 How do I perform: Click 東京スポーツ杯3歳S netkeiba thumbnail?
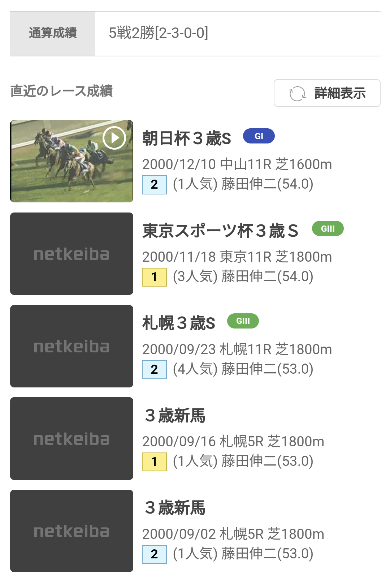tap(71, 254)
